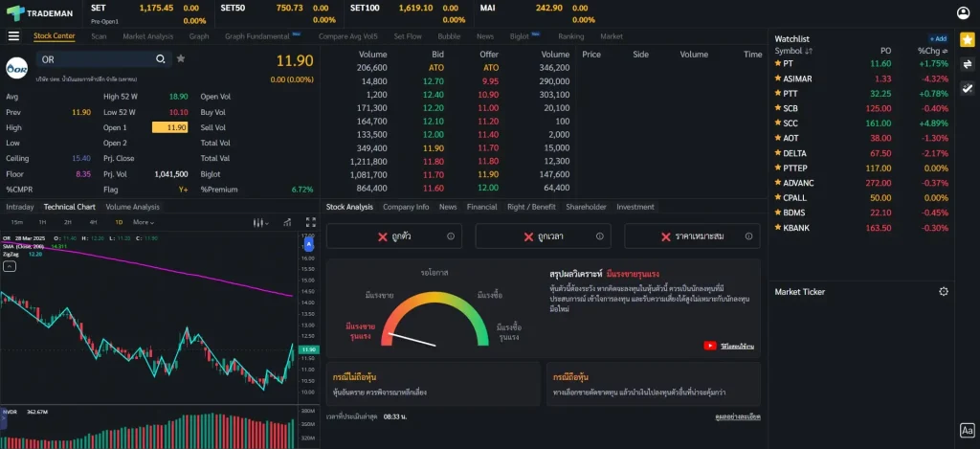Toggle the %Chg column display
Image resolution: width=980 pixels, height=449 pixels.
pos(932,51)
